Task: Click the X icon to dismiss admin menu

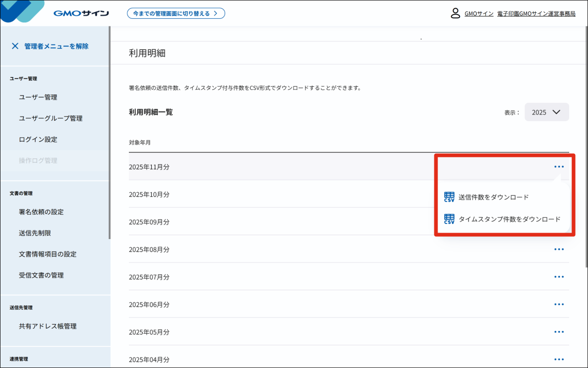Action: coord(15,46)
